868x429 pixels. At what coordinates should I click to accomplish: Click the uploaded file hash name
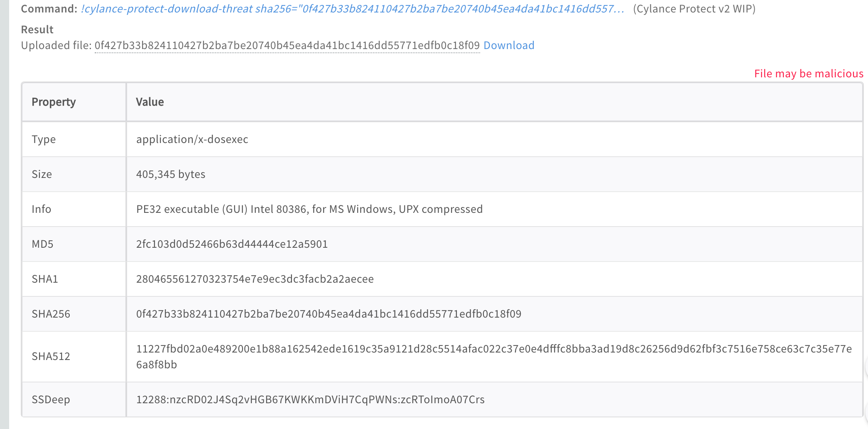pos(287,45)
